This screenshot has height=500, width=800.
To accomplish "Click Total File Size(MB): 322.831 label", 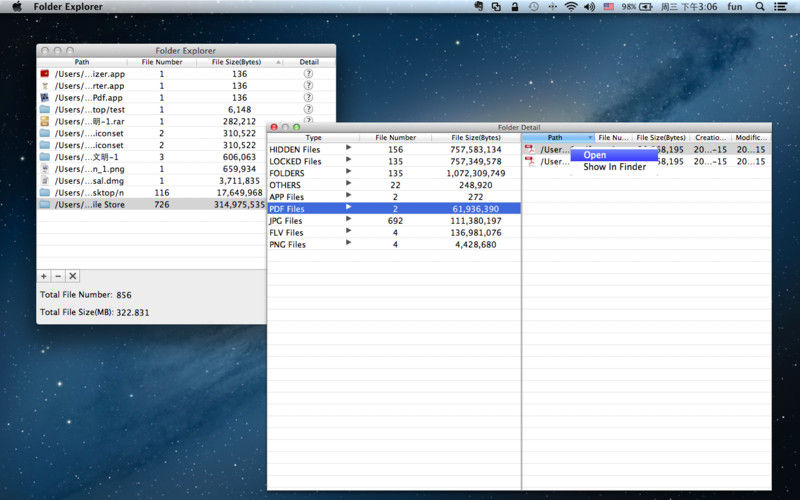I will click(x=94, y=312).
